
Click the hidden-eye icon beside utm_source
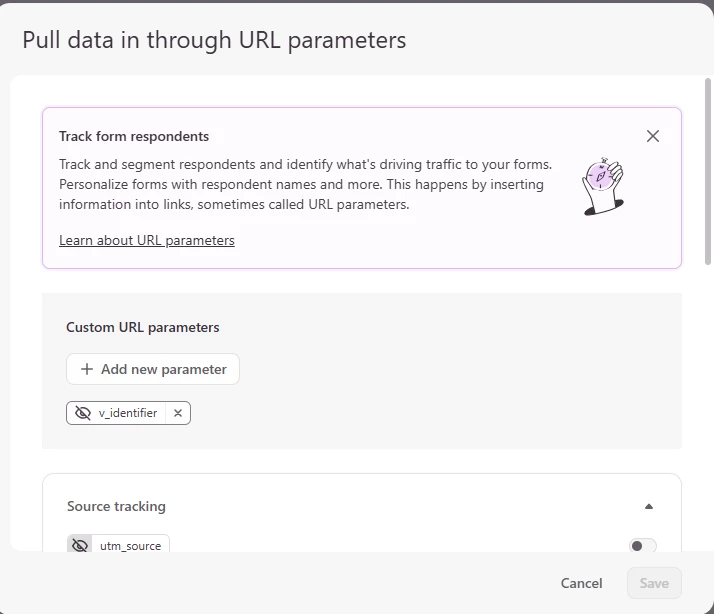(79, 546)
